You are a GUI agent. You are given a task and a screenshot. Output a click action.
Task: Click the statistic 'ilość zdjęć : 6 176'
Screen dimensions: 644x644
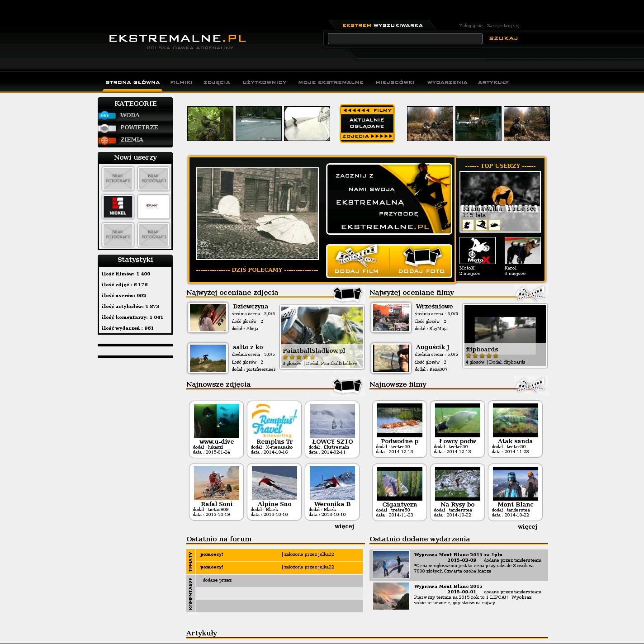click(x=125, y=285)
